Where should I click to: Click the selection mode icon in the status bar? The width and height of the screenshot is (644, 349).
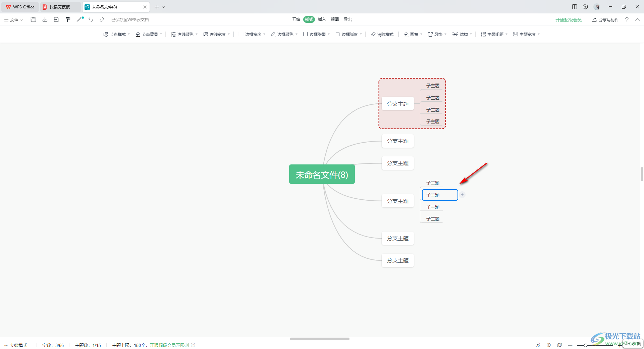point(538,345)
